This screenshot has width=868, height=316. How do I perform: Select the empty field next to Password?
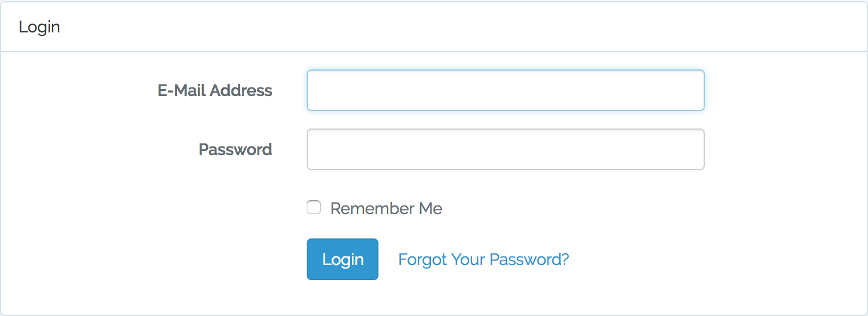505,149
